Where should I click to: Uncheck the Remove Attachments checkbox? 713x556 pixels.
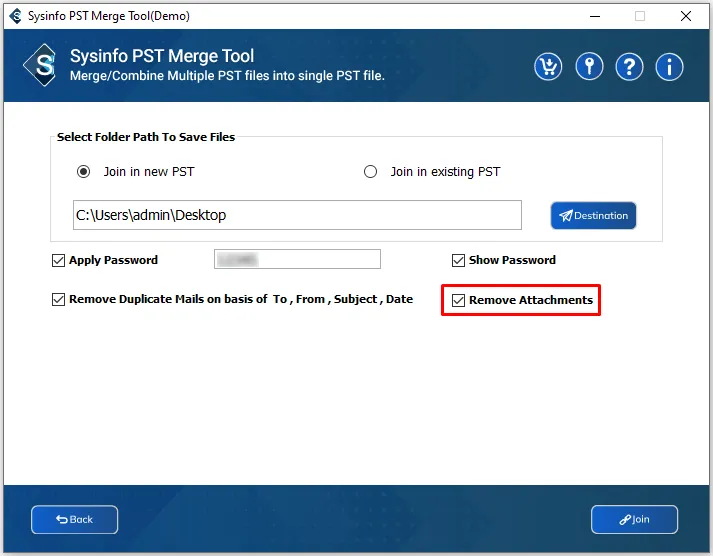[458, 301]
